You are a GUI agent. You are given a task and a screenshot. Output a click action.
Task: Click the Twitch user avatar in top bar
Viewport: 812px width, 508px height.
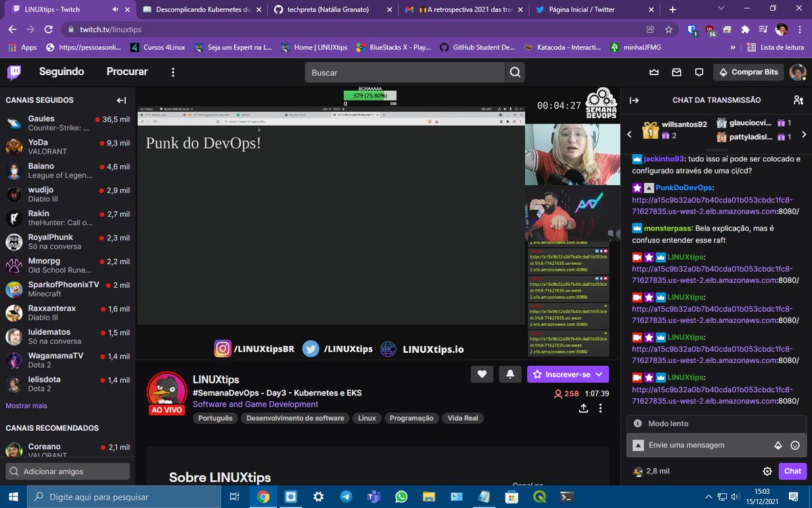coord(798,72)
